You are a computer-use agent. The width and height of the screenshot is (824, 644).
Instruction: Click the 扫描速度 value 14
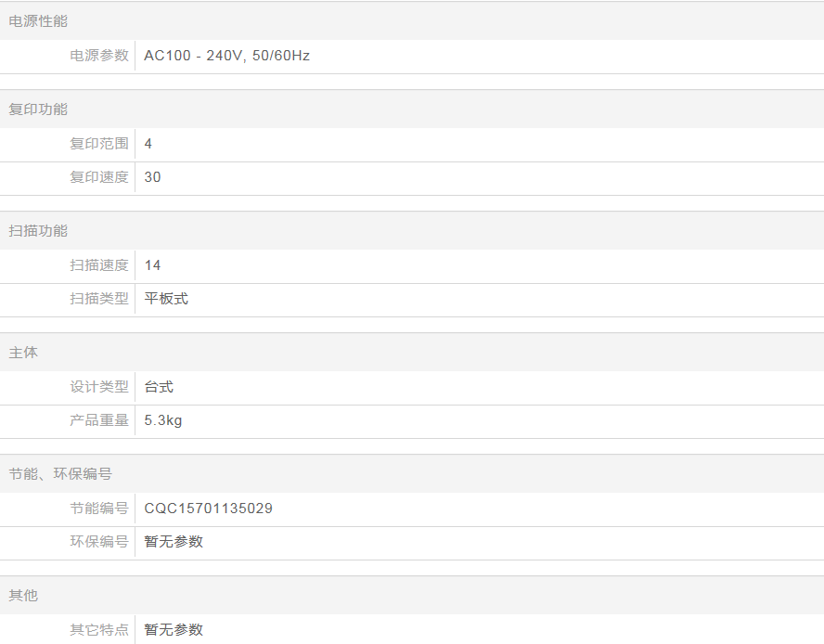152,265
